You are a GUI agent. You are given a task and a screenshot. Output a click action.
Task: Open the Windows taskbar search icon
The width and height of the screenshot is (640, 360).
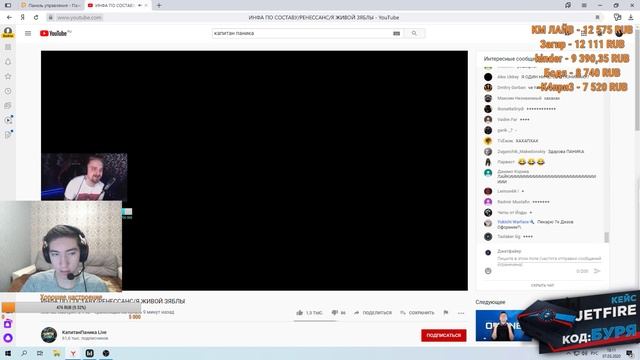(x=24, y=353)
